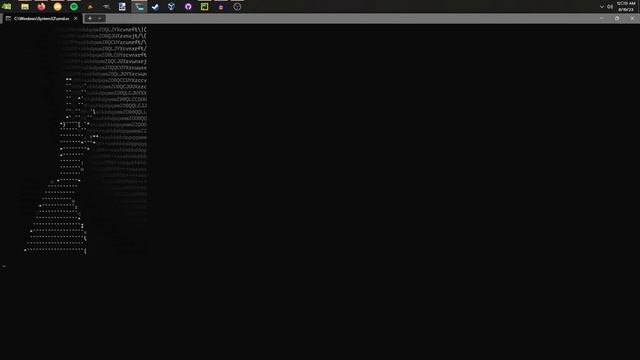Close the cmd.exe terminal tab
The height and width of the screenshot is (360, 640).
point(76,18)
